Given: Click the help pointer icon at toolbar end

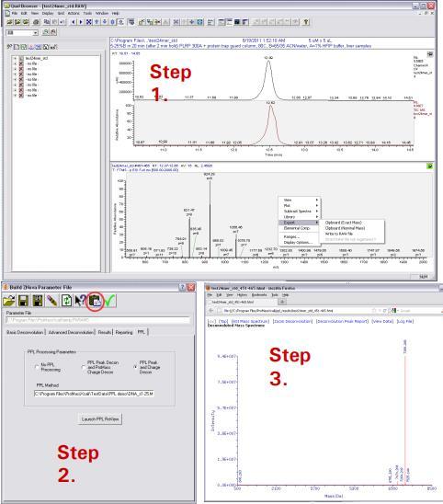Looking at the screenshot, I should [306, 22].
